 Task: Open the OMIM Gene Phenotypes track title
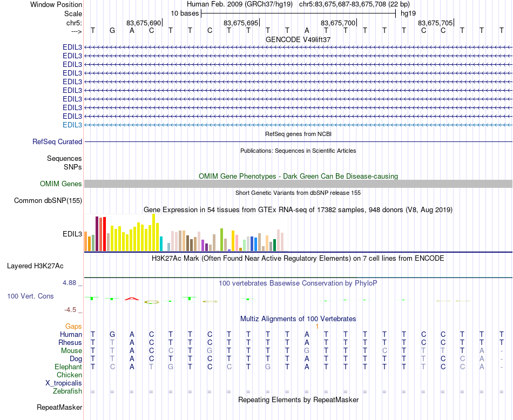click(298, 177)
